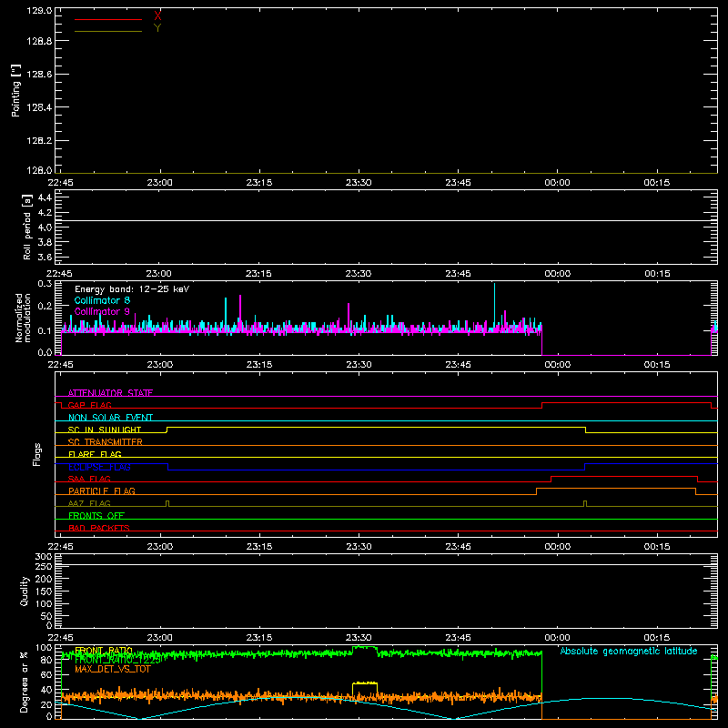Click the tall cyan modulation spike near 23:50

pos(494,304)
